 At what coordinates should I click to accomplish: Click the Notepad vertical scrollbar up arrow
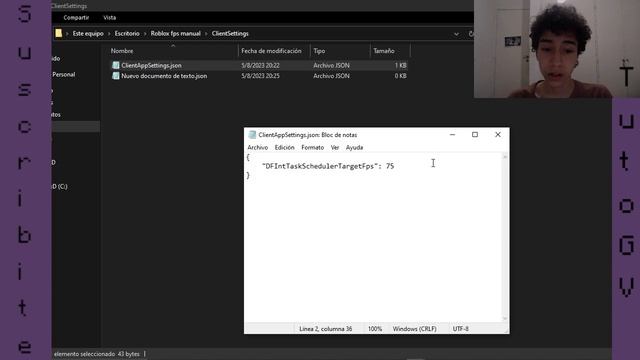(505, 157)
